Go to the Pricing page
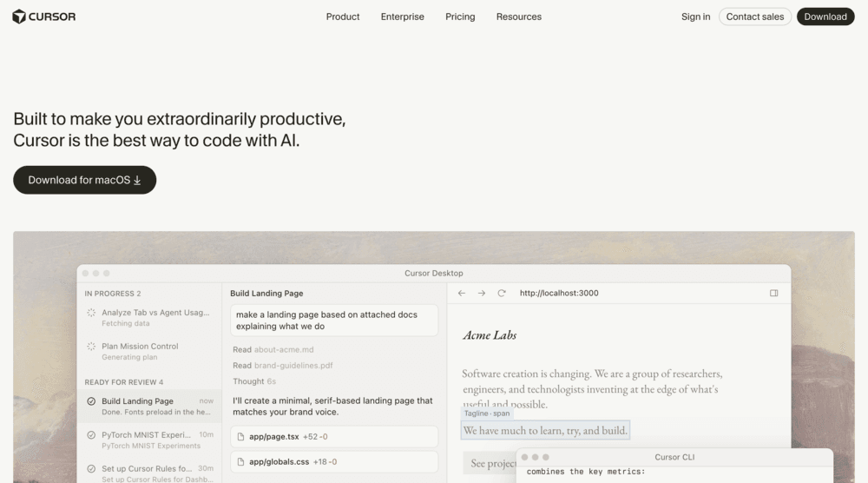Image resolution: width=868 pixels, height=483 pixels. tap(460, 17)
